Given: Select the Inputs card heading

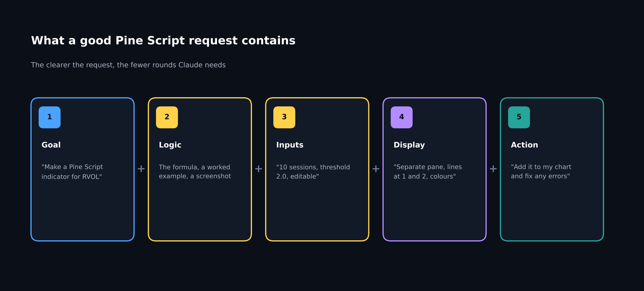Looking at the screenshot, I should click(x=290, y=145).
